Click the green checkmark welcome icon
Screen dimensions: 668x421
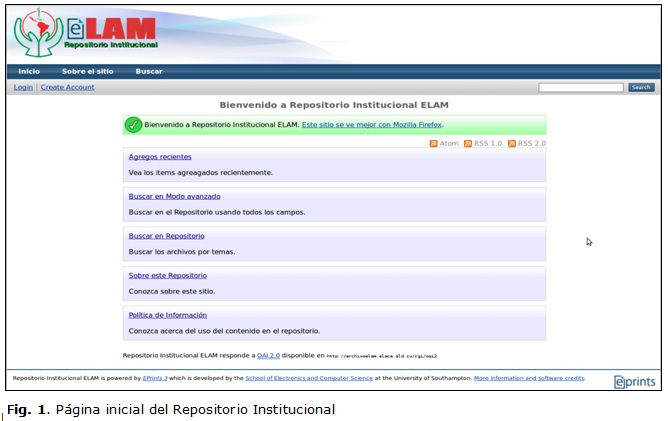click(x=133, y=125)
